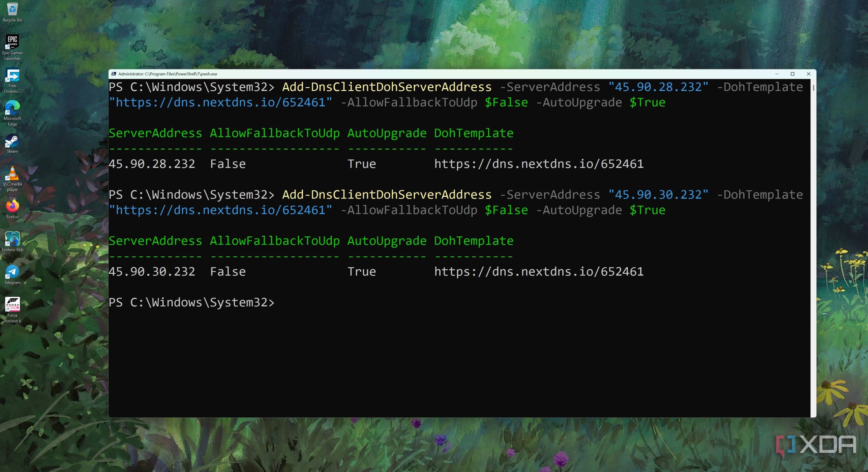Click the DoH URL in the 45.90.28.232 row
This screenshot has height=472, width=868.
point(539,164)
